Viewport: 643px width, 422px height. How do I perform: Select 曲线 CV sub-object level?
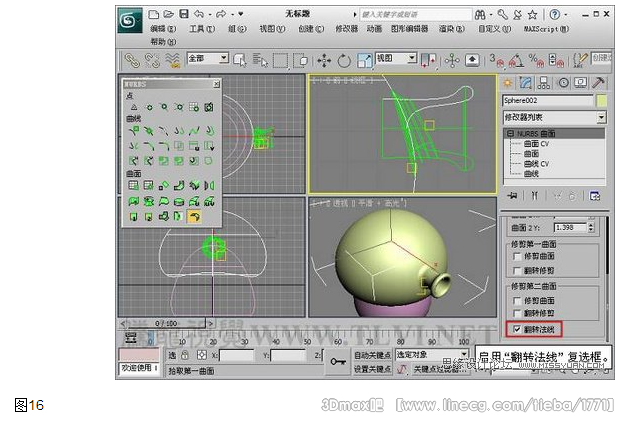(x=536, y=164)
